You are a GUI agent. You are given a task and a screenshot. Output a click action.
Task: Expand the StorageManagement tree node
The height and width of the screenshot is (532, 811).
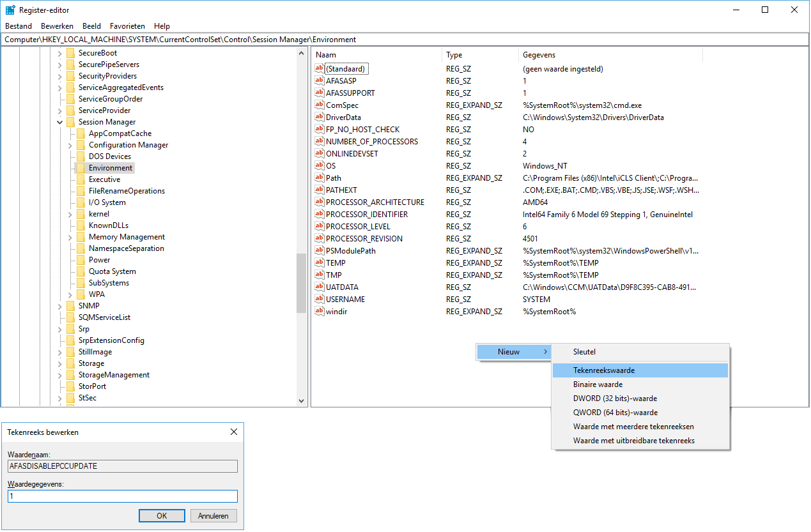(x=59, y=375)
